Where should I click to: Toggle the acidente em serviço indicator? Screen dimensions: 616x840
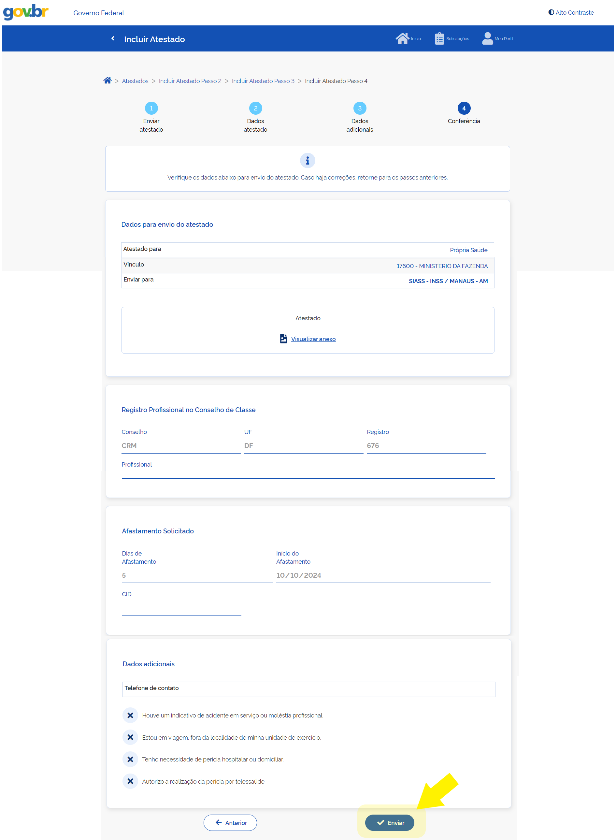(130, 715)
